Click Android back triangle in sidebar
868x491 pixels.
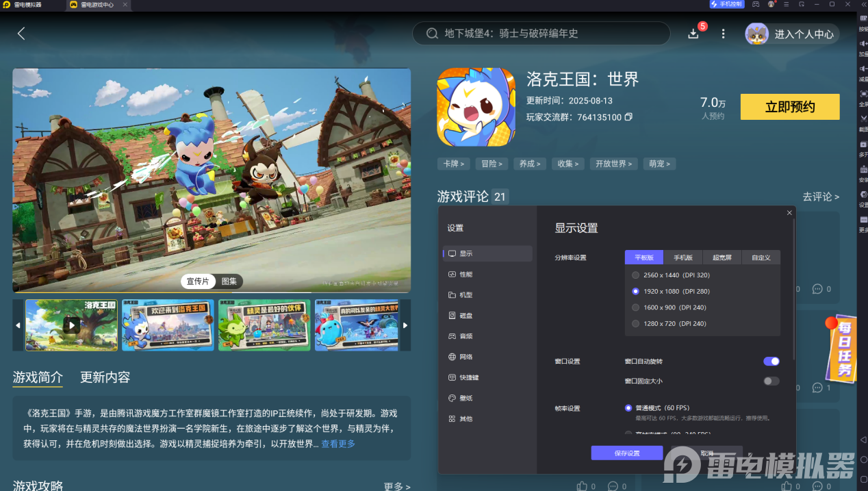(x=863, y=439)
